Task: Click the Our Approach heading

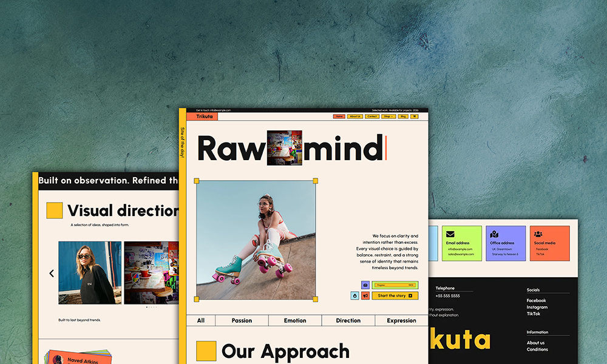Action: click(x=285, y=352)
